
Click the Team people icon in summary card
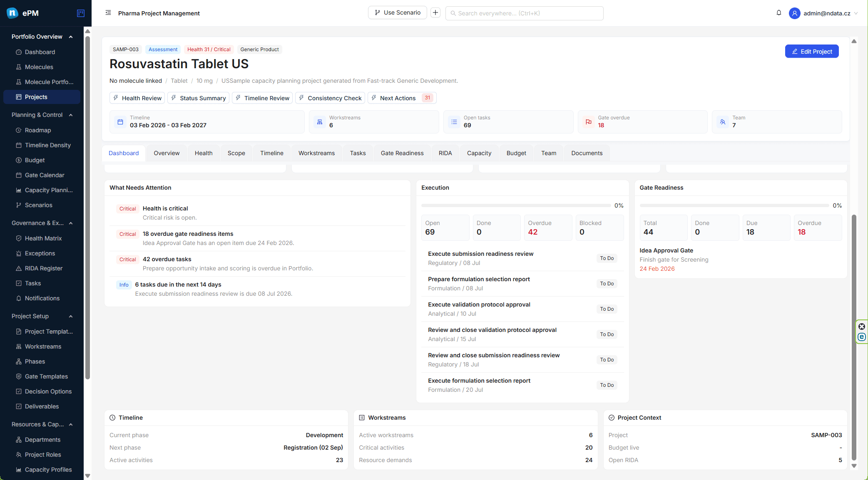click(723, 122)
